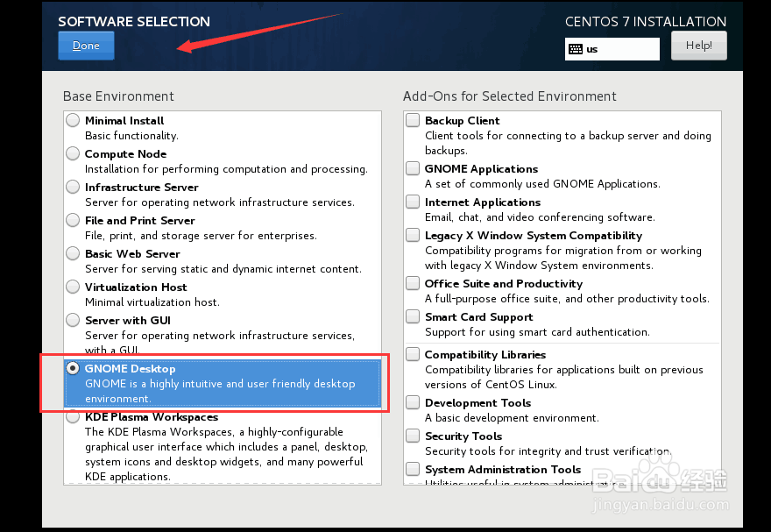Tick the Security Tools checkbox
The image size is (771, 532).
[x=413, y=436]
